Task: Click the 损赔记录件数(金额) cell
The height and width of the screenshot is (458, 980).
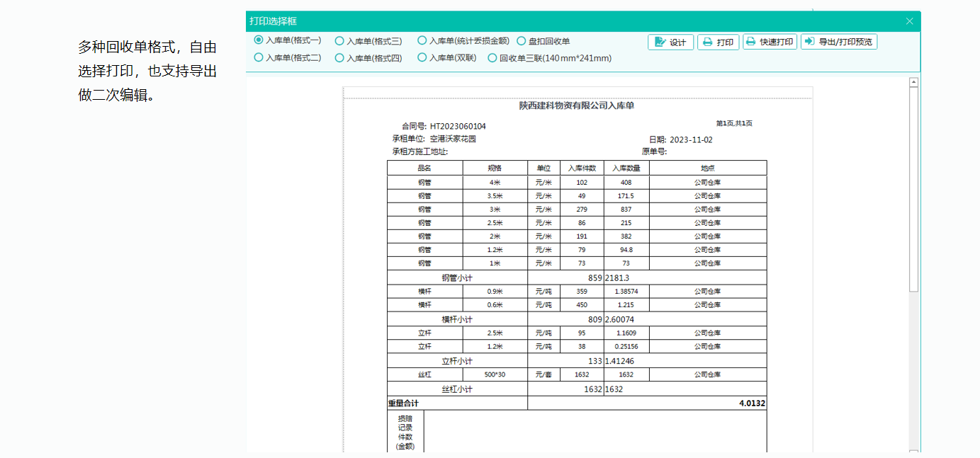Action: coord(405,433)
